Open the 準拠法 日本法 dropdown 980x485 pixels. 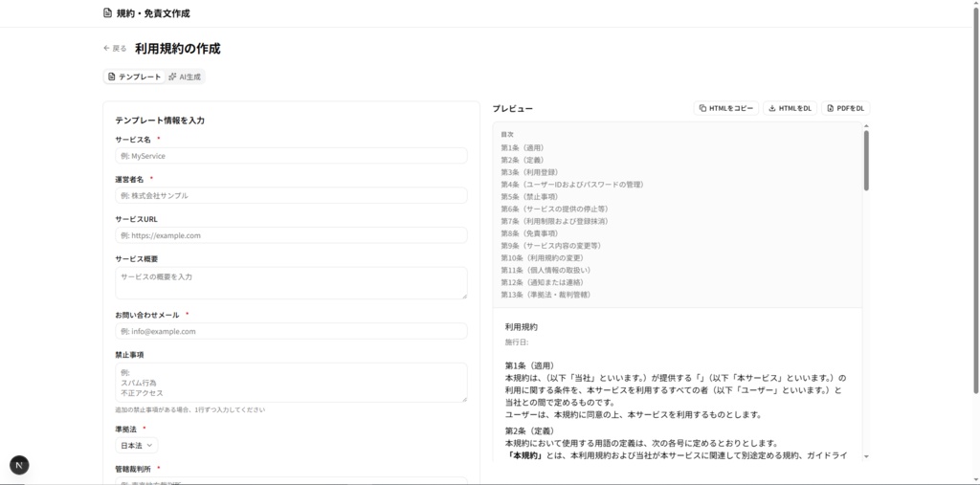pos(136,446)
